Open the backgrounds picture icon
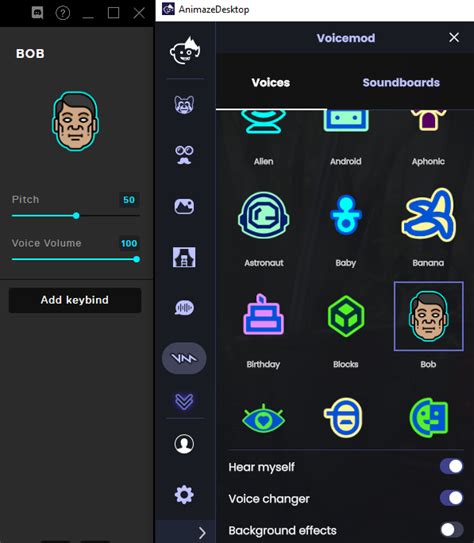This screenshot has width=474, height=543. 184,206
